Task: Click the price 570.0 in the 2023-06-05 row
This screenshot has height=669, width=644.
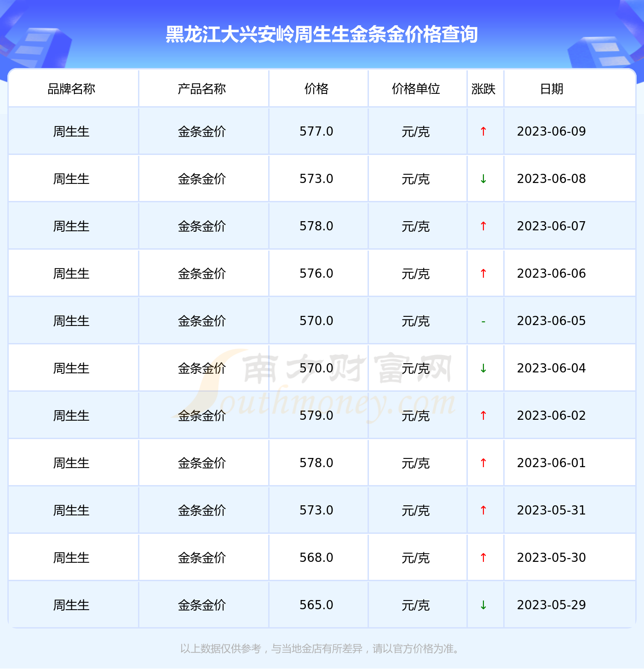Action: [316, 321]
